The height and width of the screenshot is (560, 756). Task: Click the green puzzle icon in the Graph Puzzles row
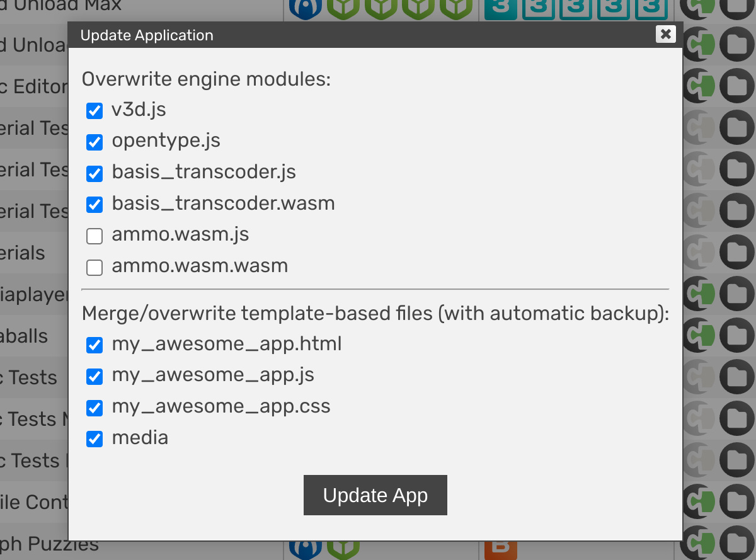[700, 544]
